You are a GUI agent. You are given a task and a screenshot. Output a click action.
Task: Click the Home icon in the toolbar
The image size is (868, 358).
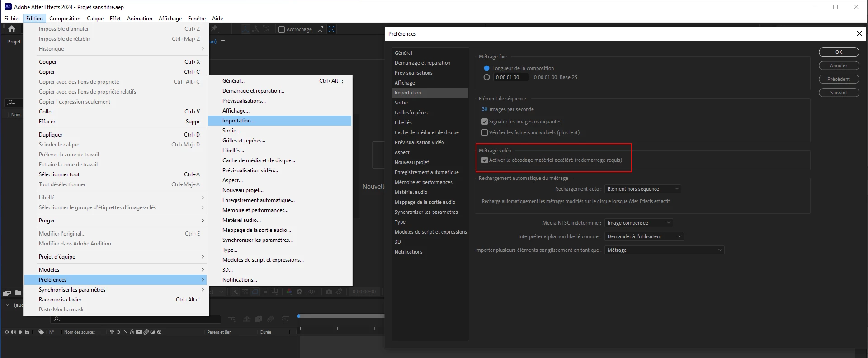[12, 29]
